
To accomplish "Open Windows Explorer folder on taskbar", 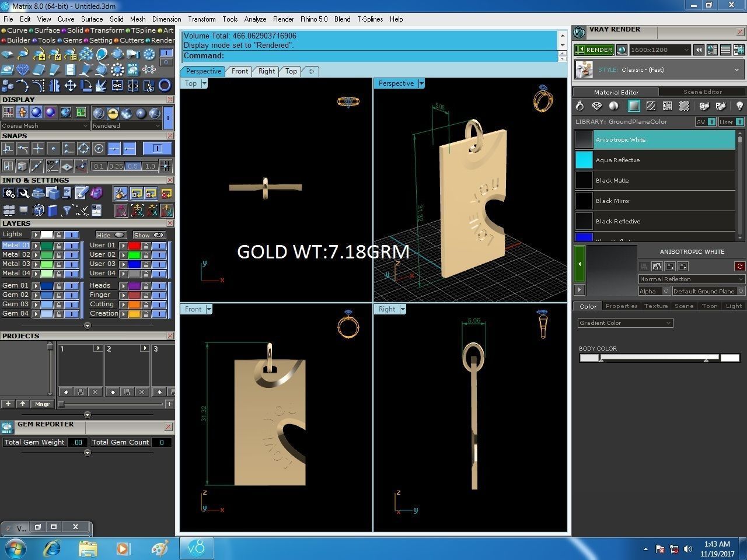I will (x=88, y=548).
